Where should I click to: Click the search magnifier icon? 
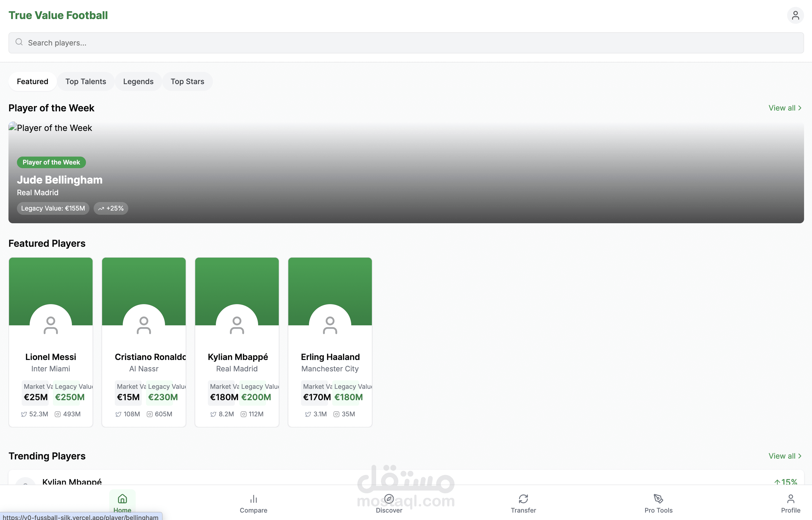(19, 42)
